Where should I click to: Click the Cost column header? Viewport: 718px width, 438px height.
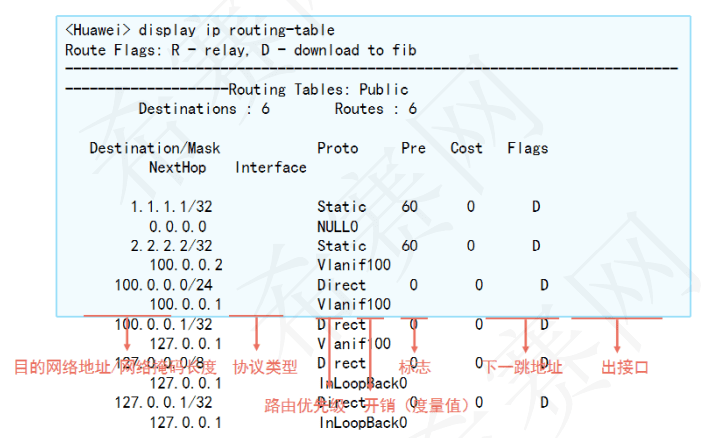tap(466, 148)
